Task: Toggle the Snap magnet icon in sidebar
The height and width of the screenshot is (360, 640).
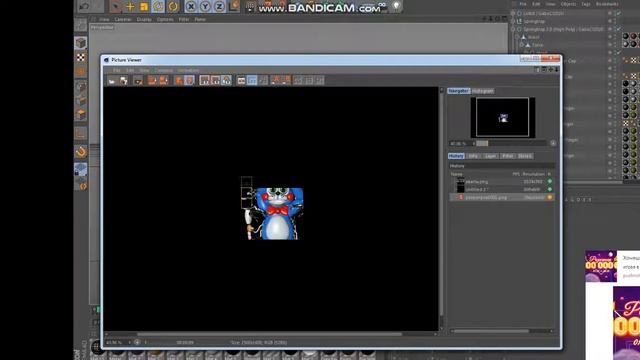Action: 81,152
